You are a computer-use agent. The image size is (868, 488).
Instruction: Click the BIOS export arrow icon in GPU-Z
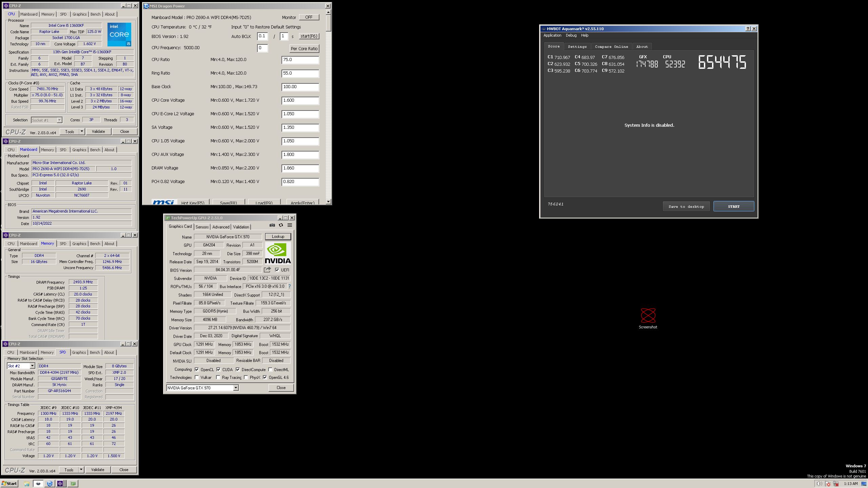pos(268,270)
